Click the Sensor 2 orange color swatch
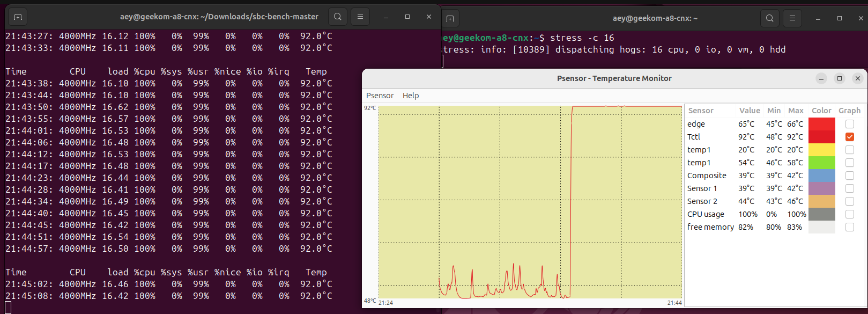Viewport: 868px width, 314px height. (822, 201)
